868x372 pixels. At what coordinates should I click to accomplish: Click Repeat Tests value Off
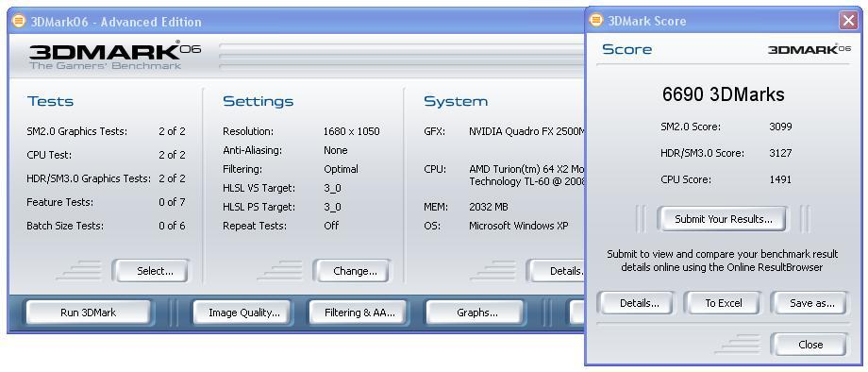[331, 226]
